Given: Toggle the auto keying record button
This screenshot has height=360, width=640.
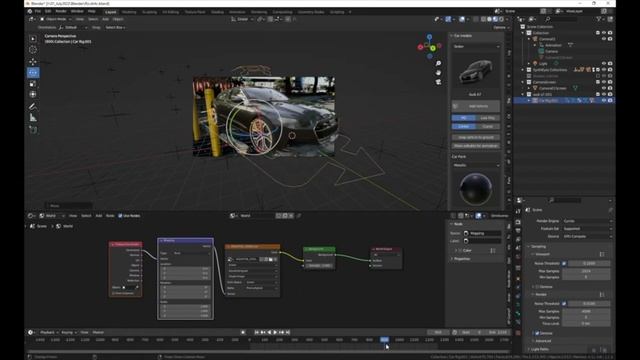Looking at the screenshot, I should click(243, 332).
